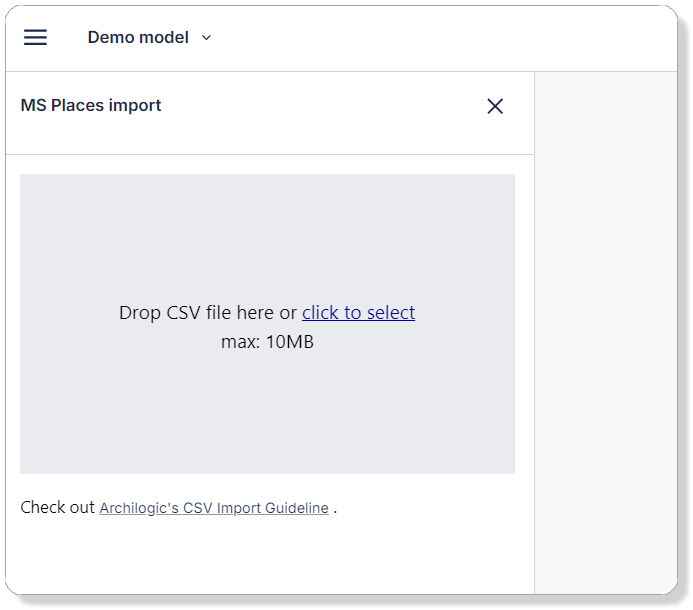Click the empty light gray side panel
This screenshot has width=693, height=610.
tap(605, 330)
